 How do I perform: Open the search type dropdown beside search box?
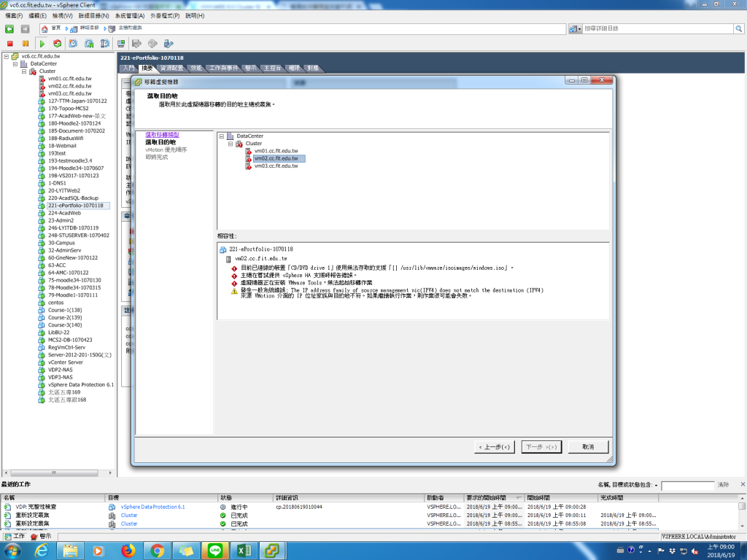coord(579,29)
